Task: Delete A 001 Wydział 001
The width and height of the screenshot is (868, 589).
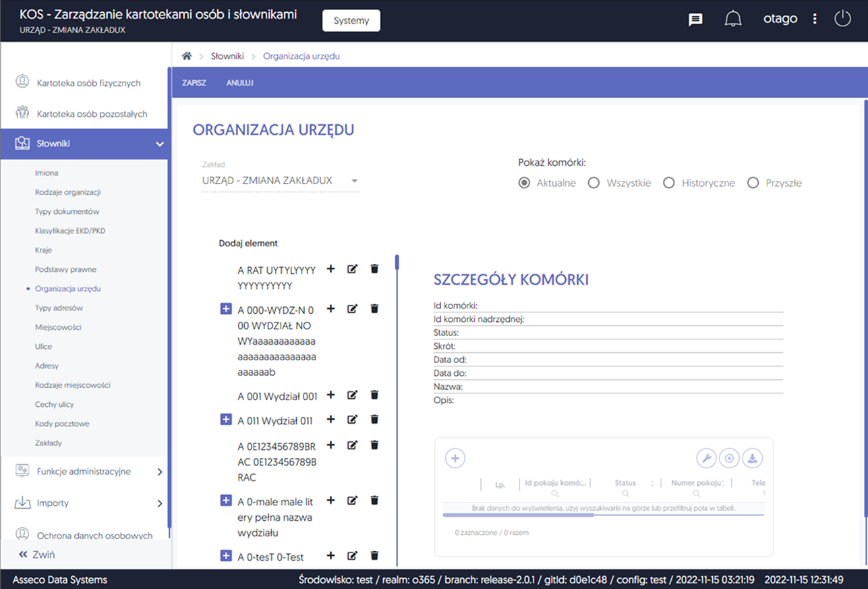Action: click(375, 395)
